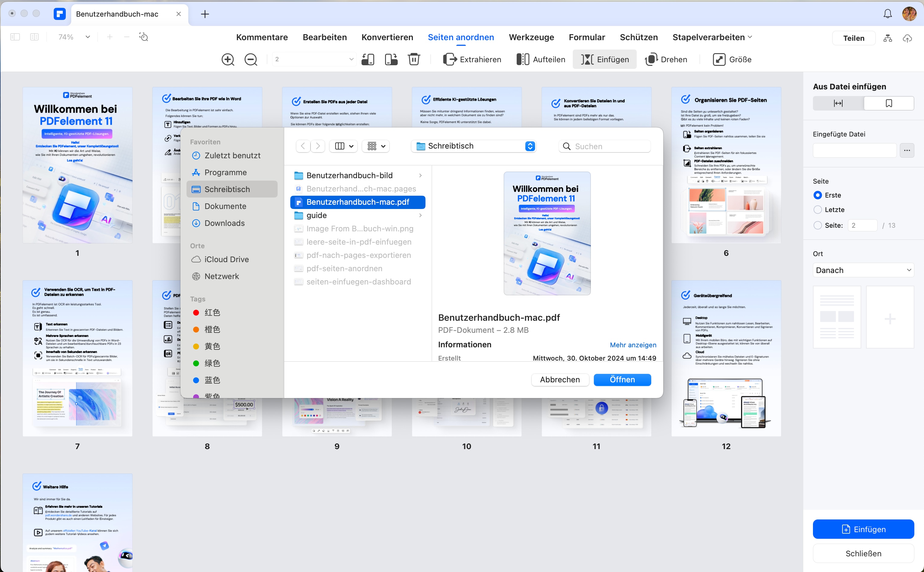Select the Letzte radio button

(817, 210)
